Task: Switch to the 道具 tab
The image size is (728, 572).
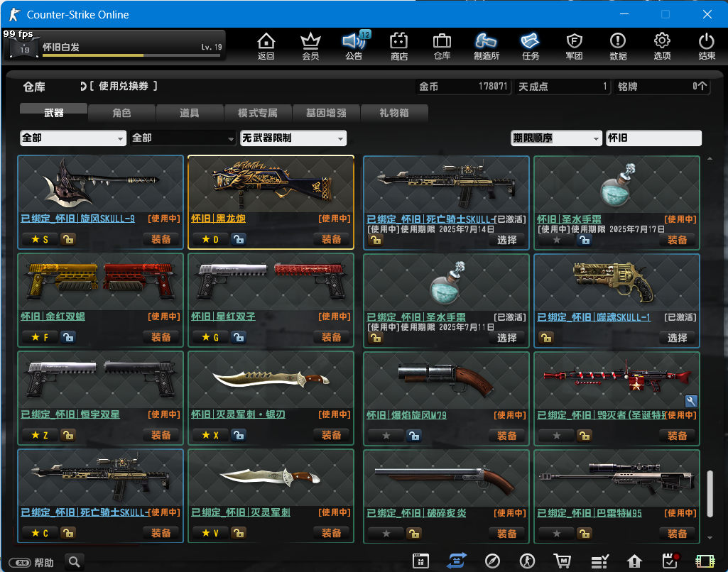Action: pos(190,113)
